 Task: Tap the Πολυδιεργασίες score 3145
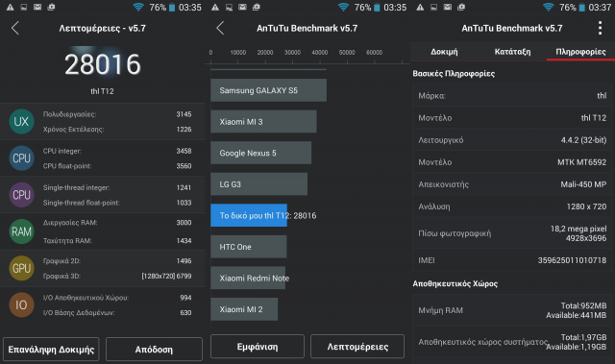(184, 114)
